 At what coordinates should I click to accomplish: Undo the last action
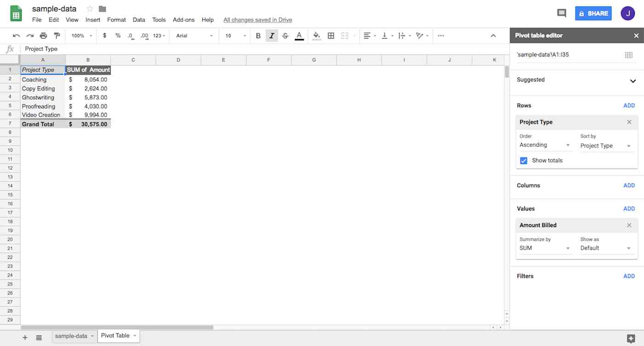(17, 35)
